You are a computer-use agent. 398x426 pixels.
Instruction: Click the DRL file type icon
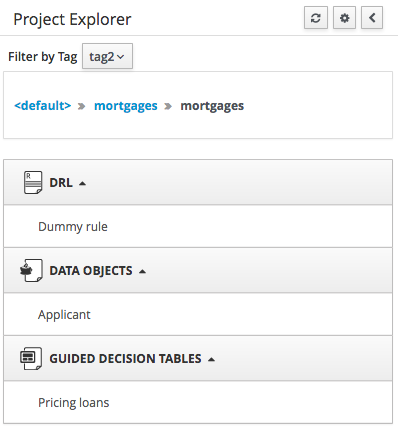tap(33, 182)
